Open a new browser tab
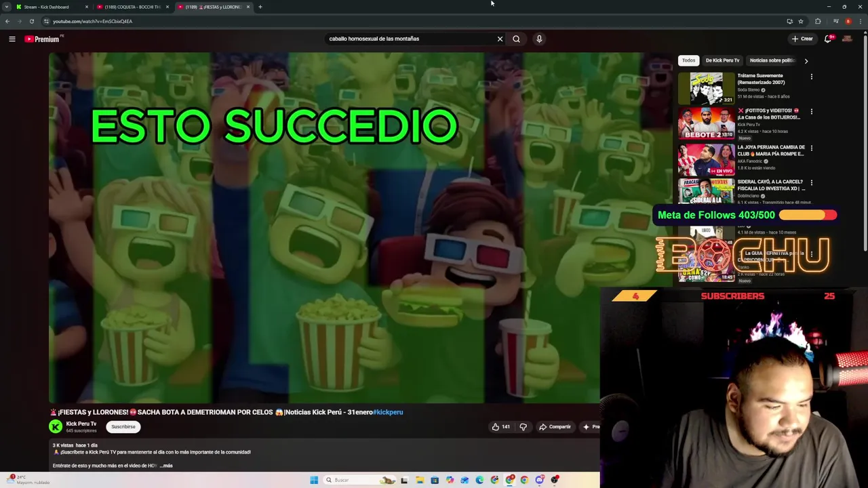 pyautogui.click(x=260, y=7)
